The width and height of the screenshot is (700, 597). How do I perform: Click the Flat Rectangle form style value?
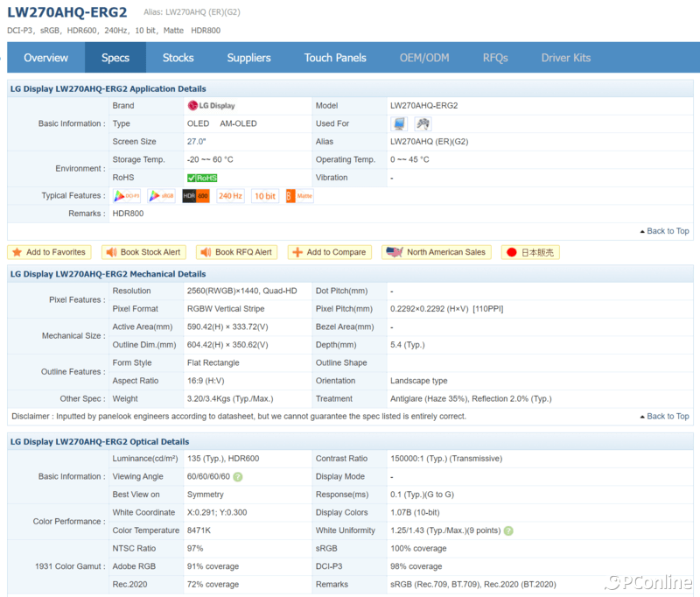pos(213,362)
